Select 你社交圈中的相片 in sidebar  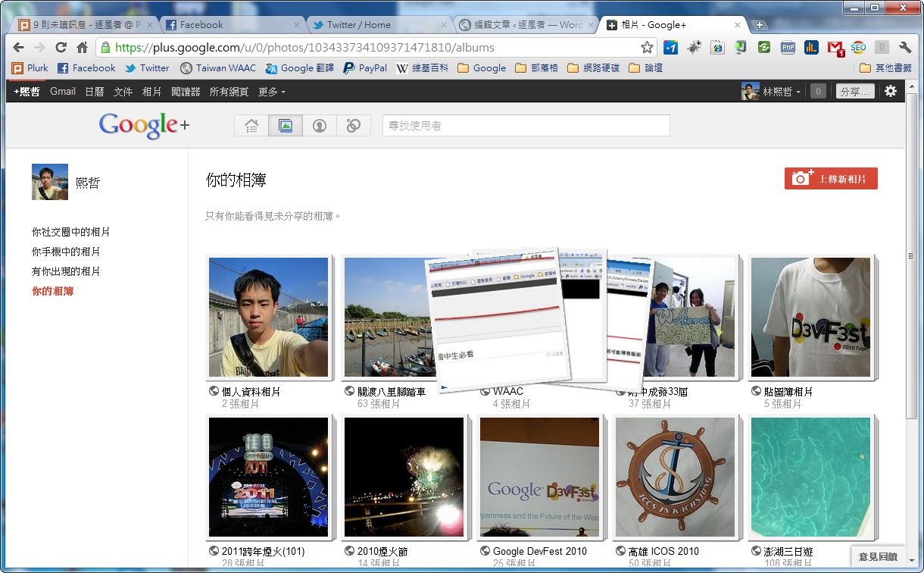coord(71,232)
